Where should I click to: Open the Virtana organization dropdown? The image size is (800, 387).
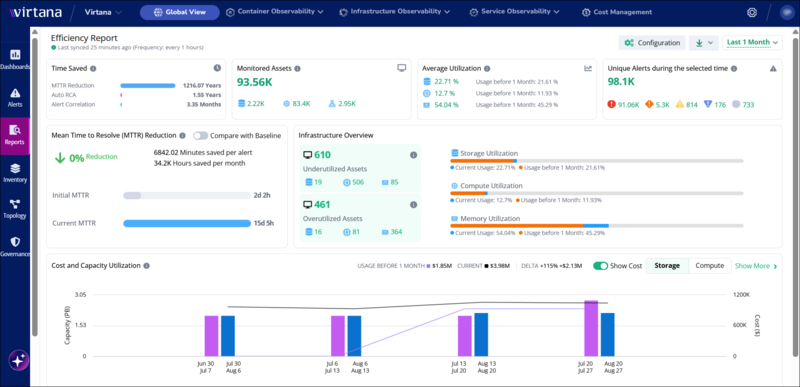pos(103,12)
